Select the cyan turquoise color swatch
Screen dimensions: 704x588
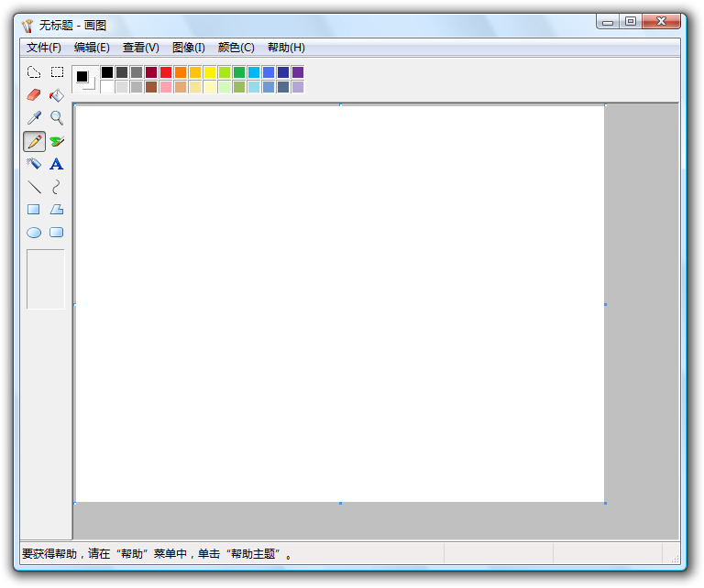[x=254, y=72]
